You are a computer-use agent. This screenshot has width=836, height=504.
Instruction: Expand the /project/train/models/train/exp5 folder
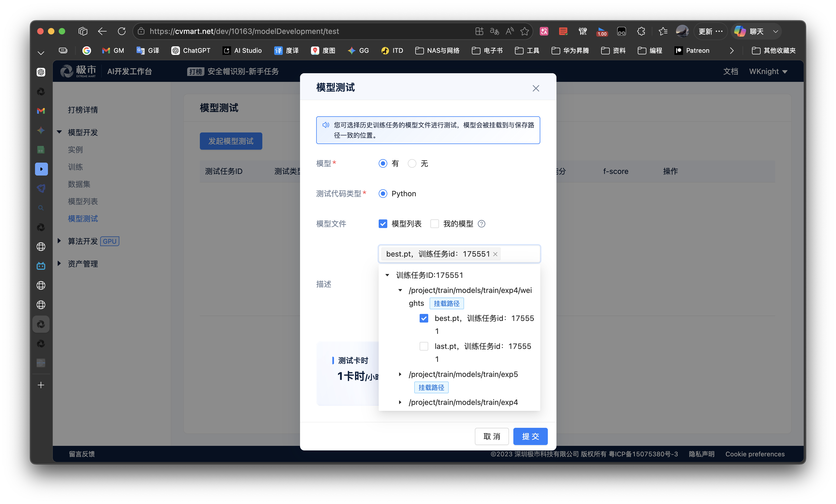(400, 374)
